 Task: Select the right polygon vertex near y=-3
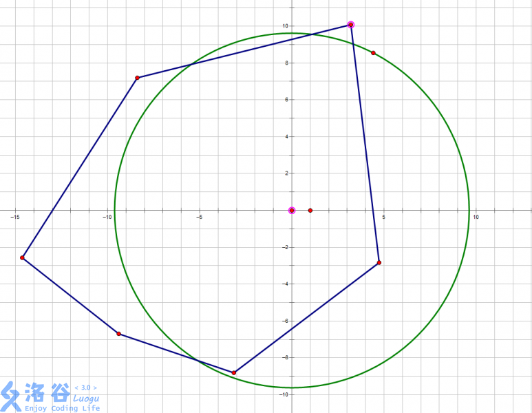[x=379, y=263]
